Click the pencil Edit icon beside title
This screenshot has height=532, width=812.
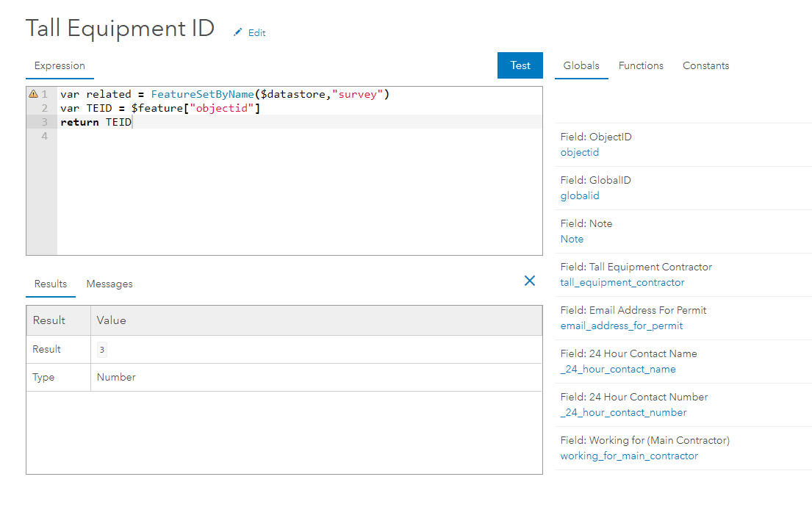click(237, 32)
